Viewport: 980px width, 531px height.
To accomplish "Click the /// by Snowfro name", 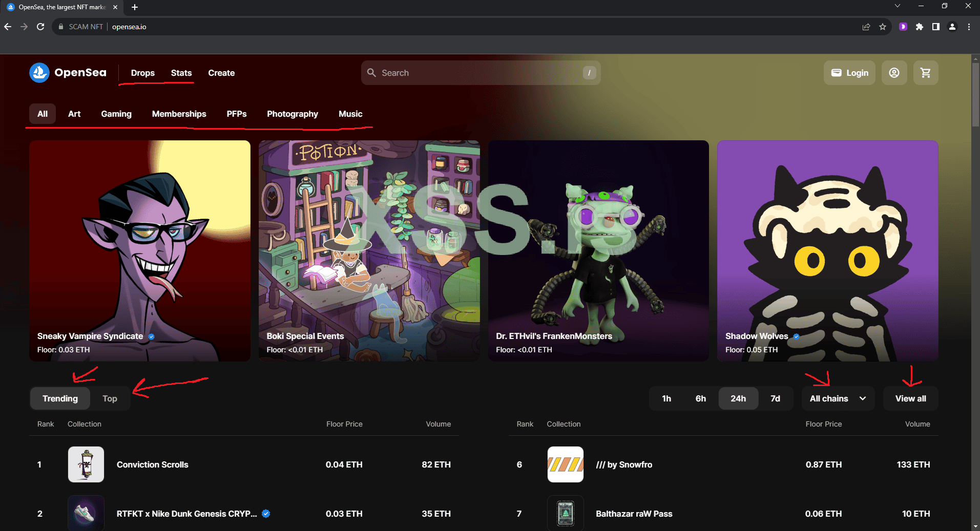I will pos(624,464).
